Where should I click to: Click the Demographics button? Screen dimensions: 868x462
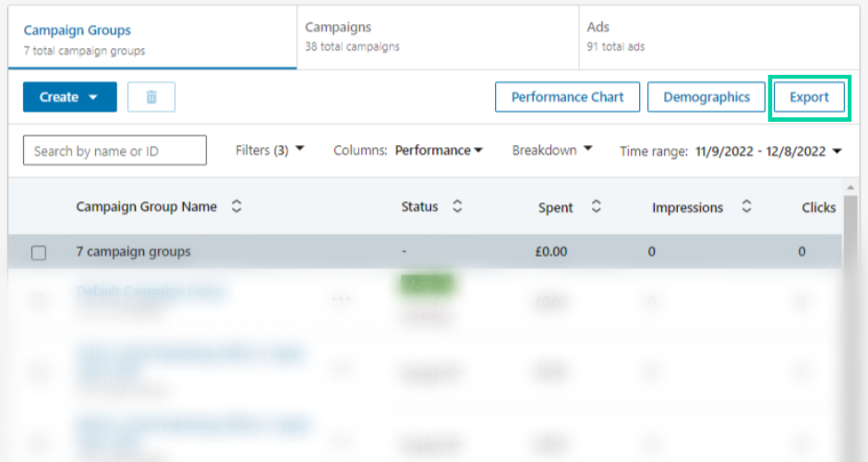(x=706, y=97)
